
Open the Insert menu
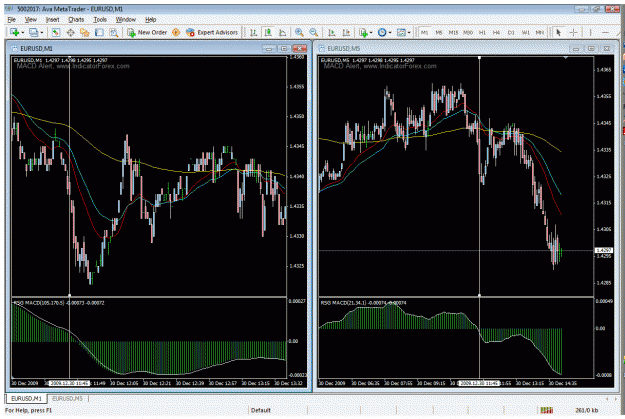tap(52, 19)
